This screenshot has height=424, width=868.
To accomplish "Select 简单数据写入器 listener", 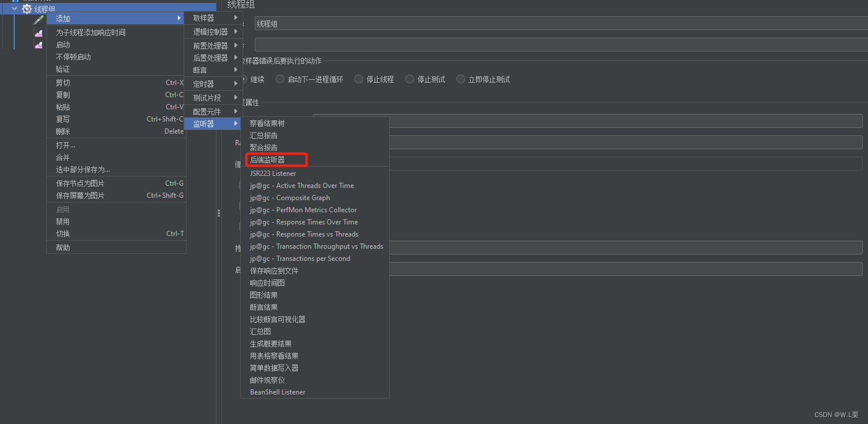I will click(315, 368).
